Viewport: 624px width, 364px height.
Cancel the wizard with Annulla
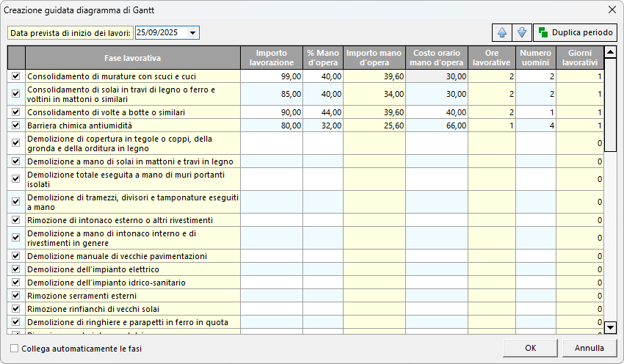589,347
